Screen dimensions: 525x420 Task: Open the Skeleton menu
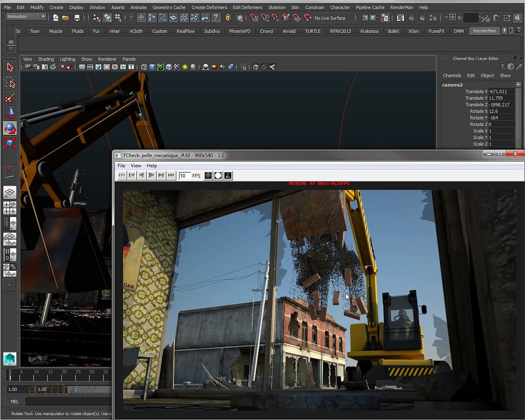pyautogui.click(x=276, y=8)
